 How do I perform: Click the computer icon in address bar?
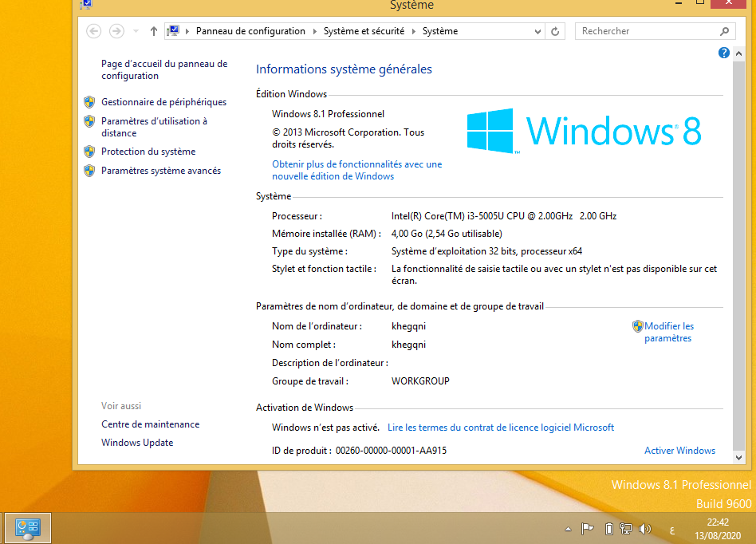point(173,31)
